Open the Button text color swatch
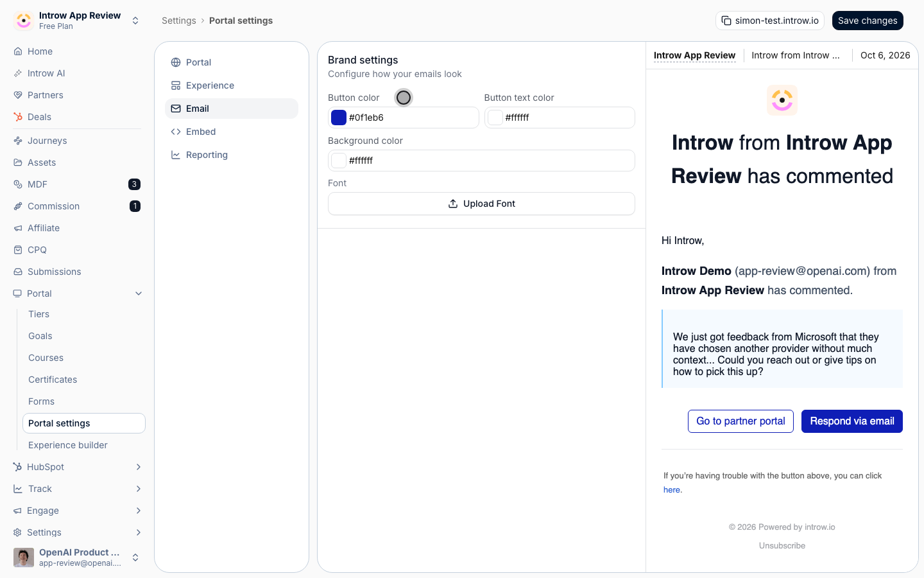 [x=495, y=118]
